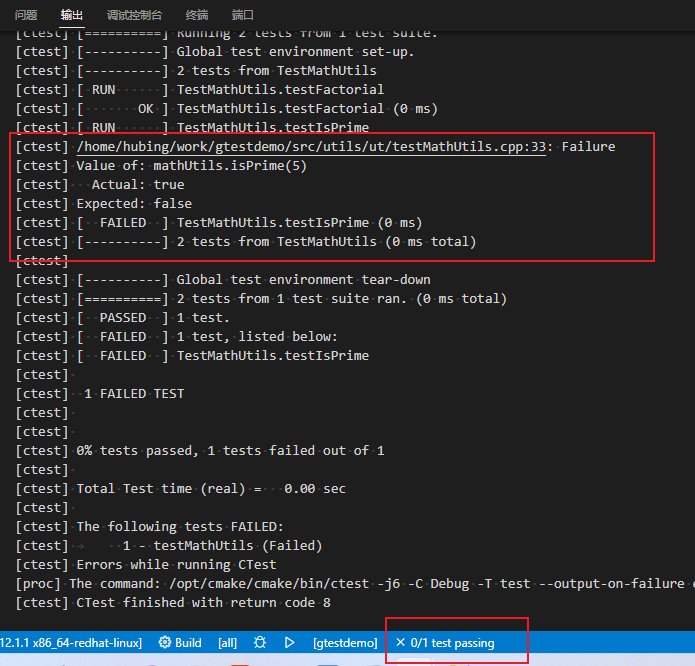Click '2 tests from 1 test suite ran.' line
The height and width of the screenshot is (666, 695).
[261, 299]
